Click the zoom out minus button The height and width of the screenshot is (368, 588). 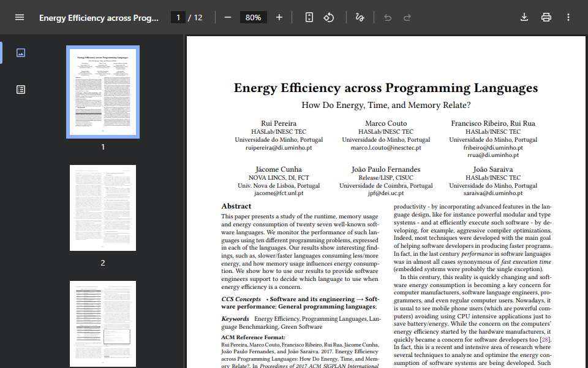[x=228, y=18]
